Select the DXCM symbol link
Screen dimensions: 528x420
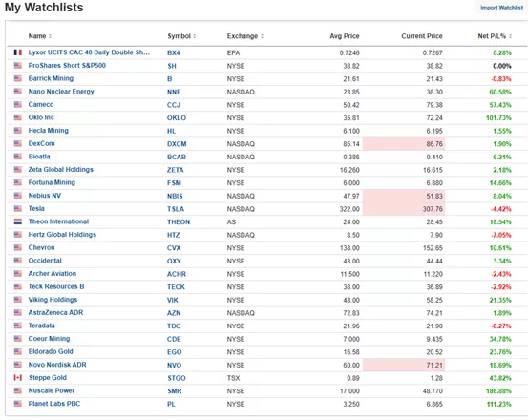click(x=177, y=144)
